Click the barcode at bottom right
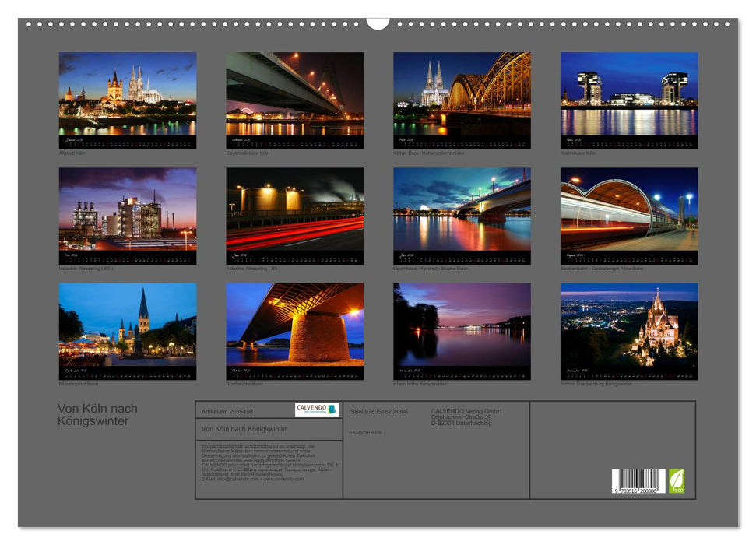 (638, 481)
